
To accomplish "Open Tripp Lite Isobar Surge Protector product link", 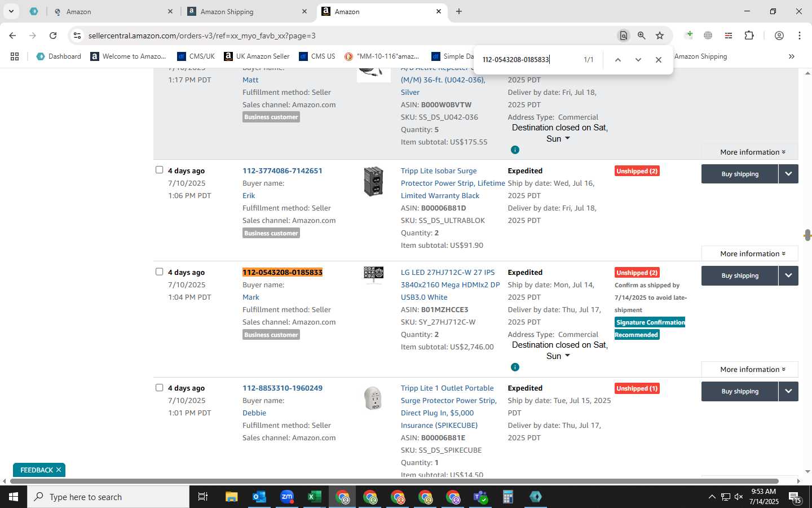I will [x=453, y=183].
